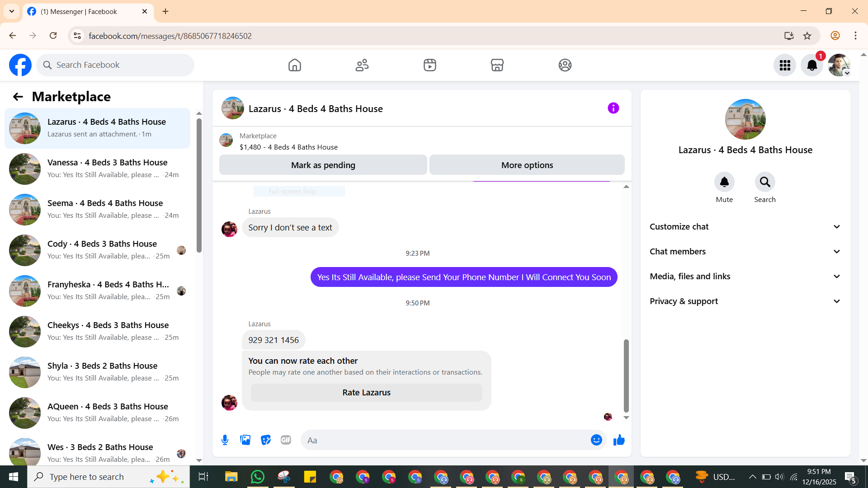Expand the Chat members section
Viewport: 868px width, 488px height.
pos(745,252)
